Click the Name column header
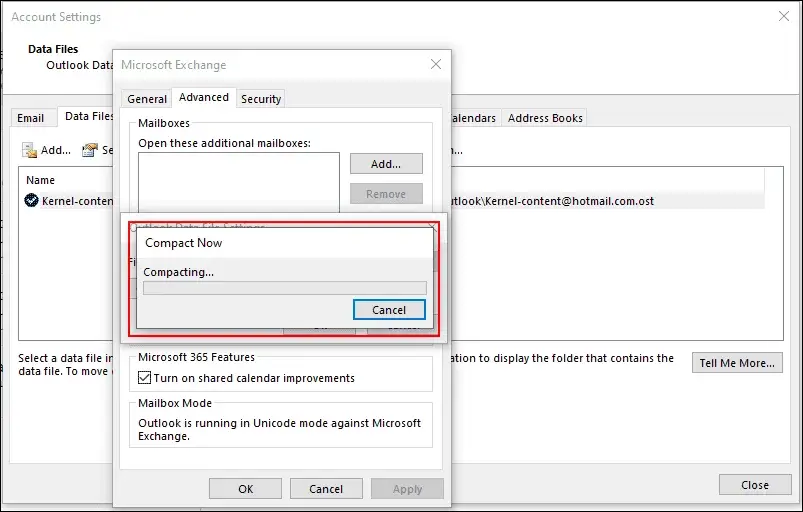The image size is (803, 512). 40,180
